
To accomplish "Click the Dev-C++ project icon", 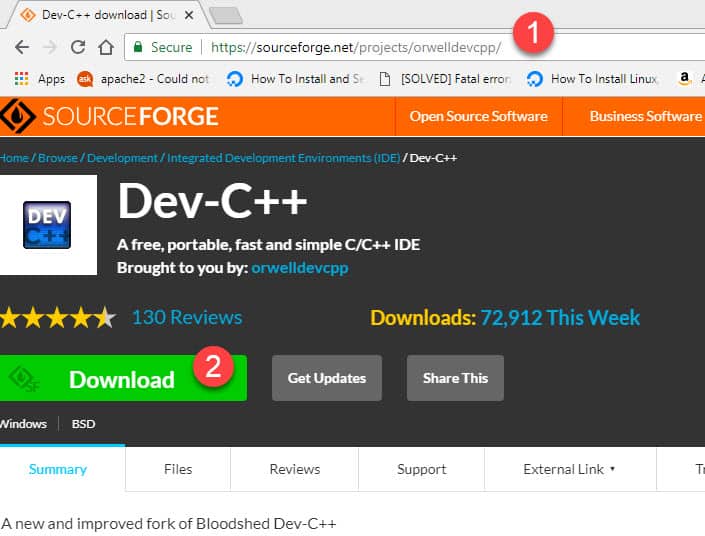I will [x=47, y=225].
